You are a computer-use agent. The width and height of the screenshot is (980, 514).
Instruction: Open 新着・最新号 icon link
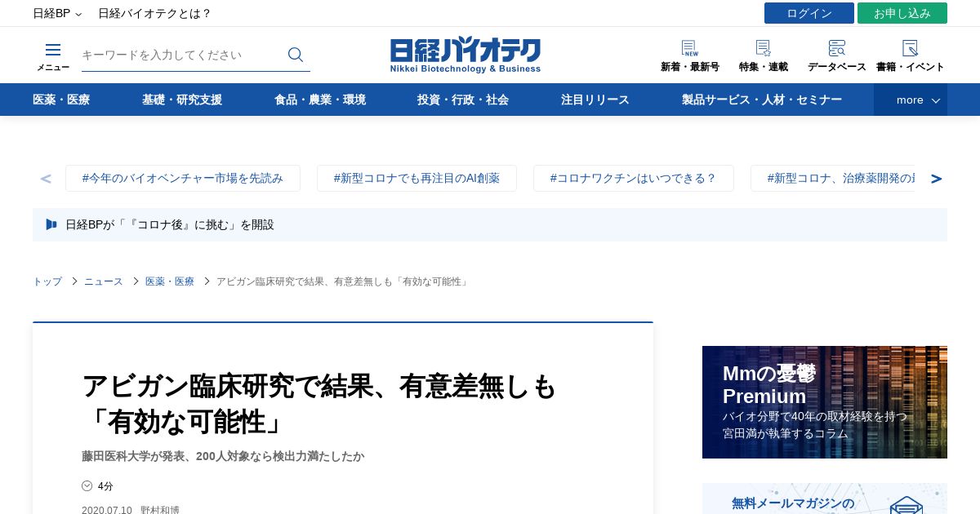point(690,55)
